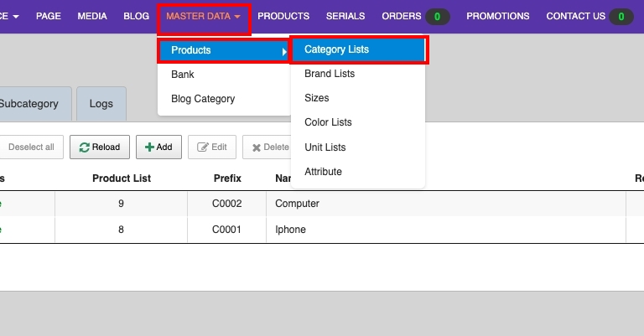Click the Delete button with X icon
The height and width of the screenshot is (336, 644).
click(267, 147)
